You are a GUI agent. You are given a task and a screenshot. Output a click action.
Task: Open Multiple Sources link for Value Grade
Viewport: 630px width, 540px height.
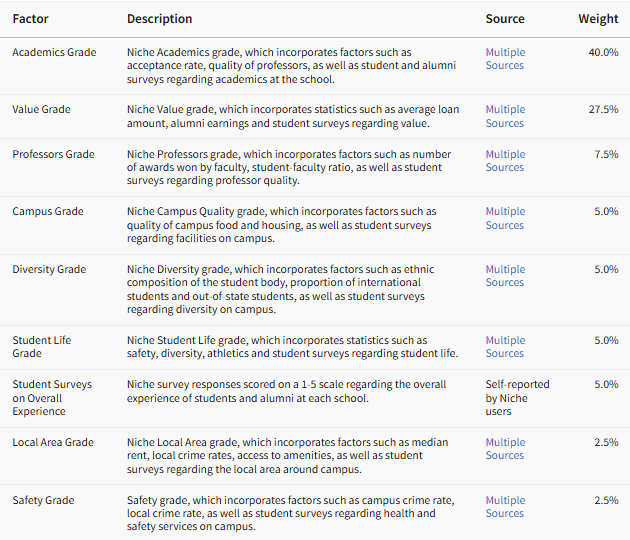[505, 116]
